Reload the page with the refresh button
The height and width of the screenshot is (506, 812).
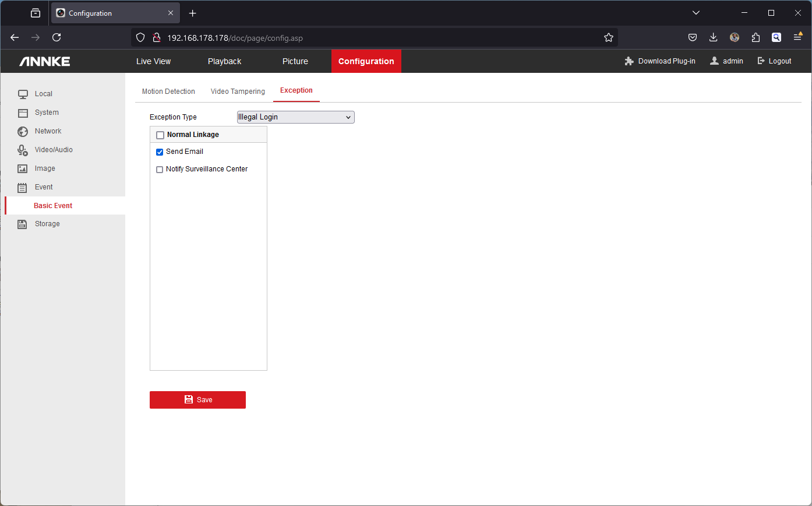(x=57, y=38)
